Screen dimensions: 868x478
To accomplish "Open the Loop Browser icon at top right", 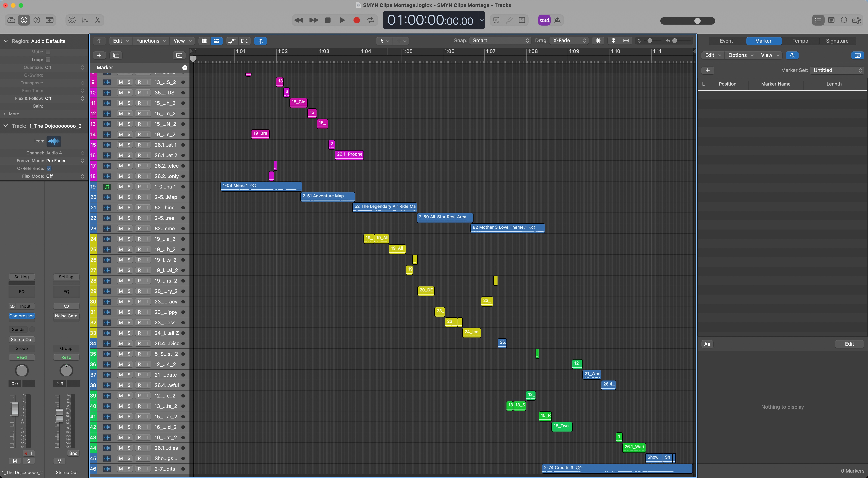I will pos(844,20).
